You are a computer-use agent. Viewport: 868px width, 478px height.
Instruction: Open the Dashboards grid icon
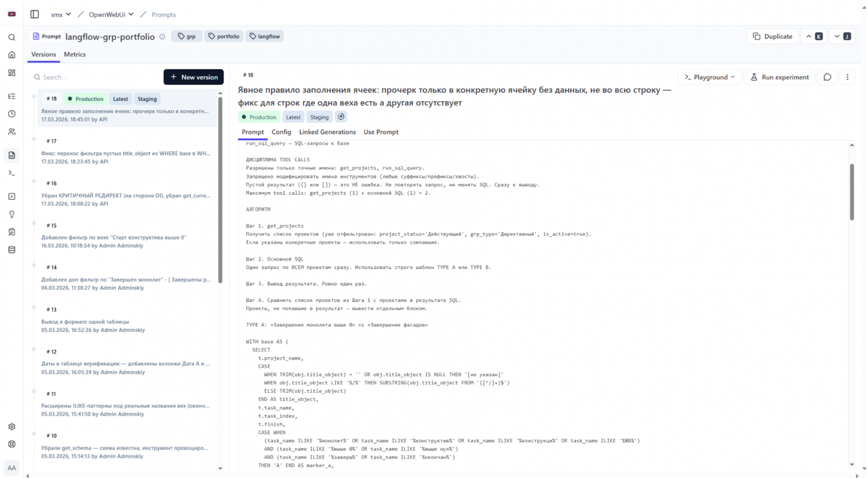coord(12,73)
